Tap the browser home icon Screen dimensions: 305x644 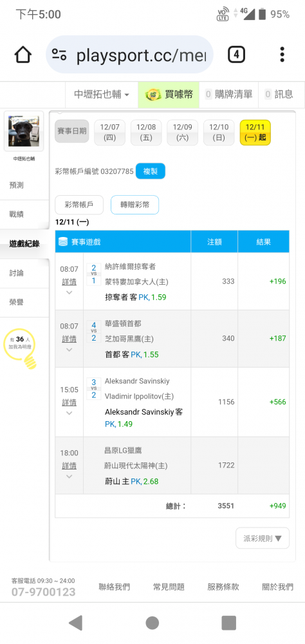[23, 55]
